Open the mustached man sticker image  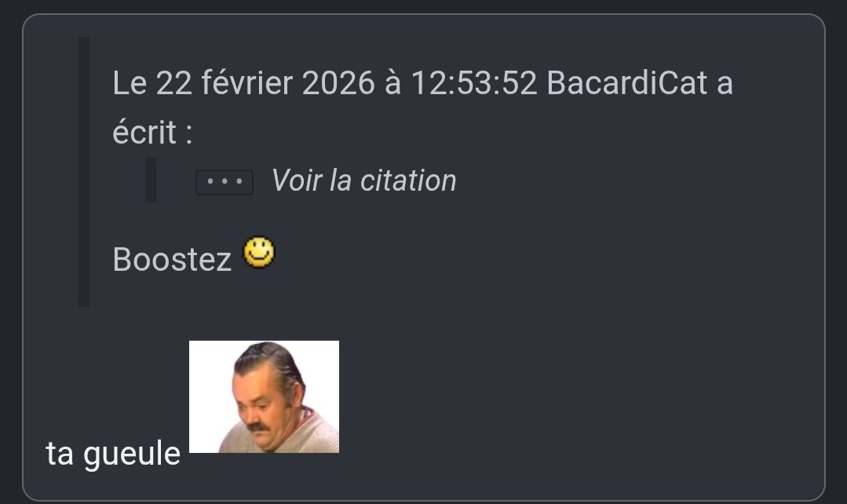(264, 396)
